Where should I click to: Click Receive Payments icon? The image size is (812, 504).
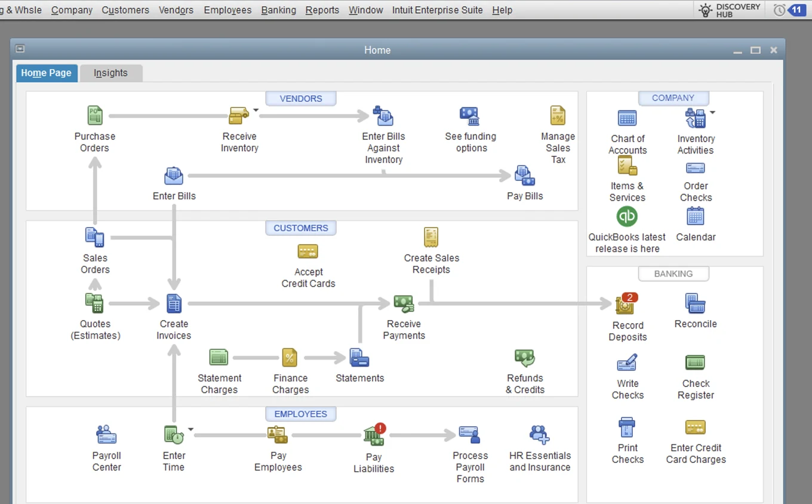point(404,303)
